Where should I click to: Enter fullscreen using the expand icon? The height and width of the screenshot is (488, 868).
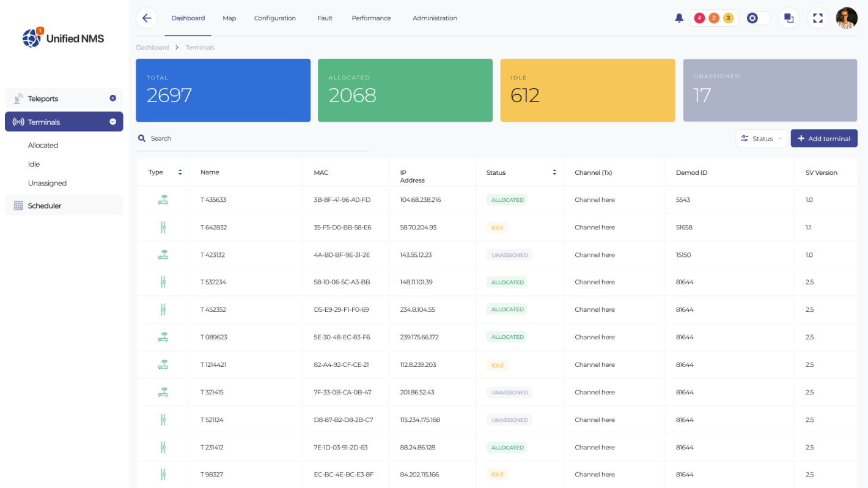818,18
